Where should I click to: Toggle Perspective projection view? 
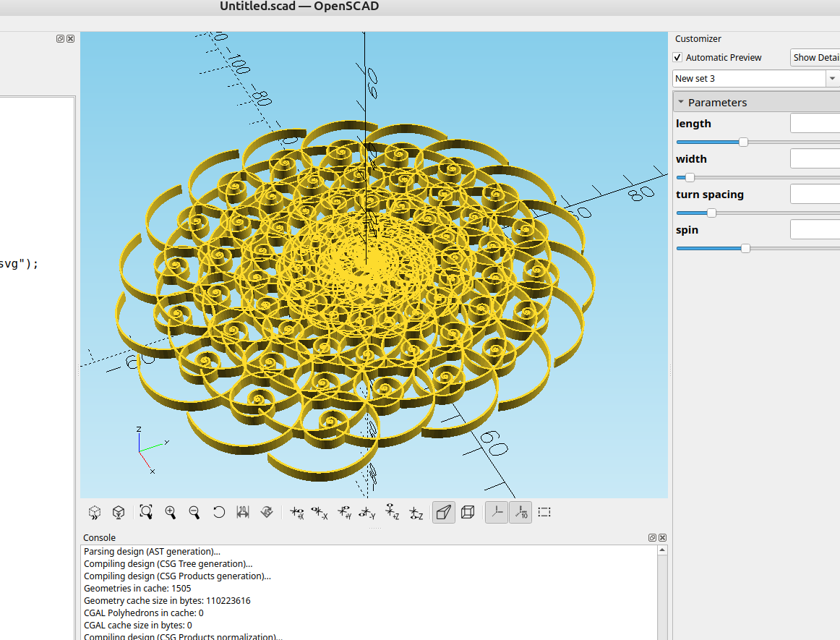[x=444, y=513]
